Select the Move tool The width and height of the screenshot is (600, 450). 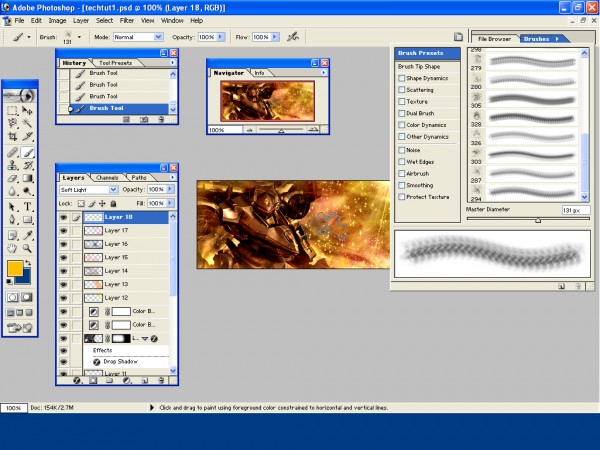[x=27, y=111]
